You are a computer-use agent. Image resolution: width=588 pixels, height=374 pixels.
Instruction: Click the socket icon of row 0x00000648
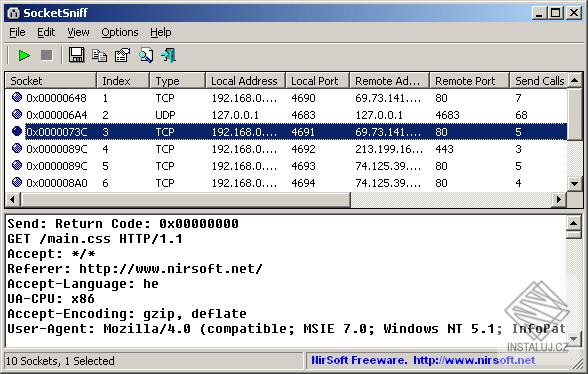tap(17, 98)
